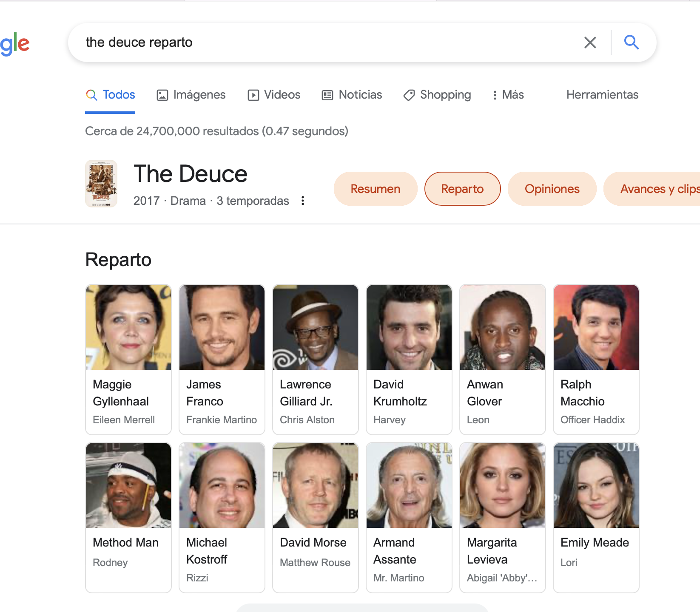This screenshot has width=700, height=612.
Task: Open the David Krumholtz name link
Action: pyautogui.click(x=400, y=393)
